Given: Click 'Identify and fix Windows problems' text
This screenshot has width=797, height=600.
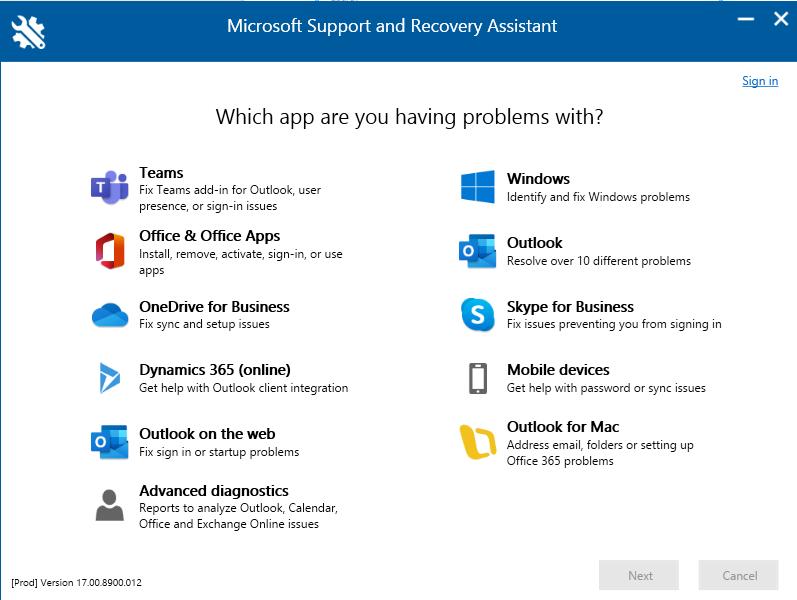Looking at the screenshot, I should point(598,197).
